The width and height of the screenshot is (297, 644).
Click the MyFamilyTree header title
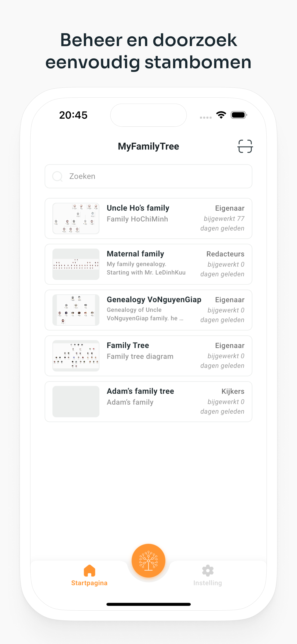(148, 146)
